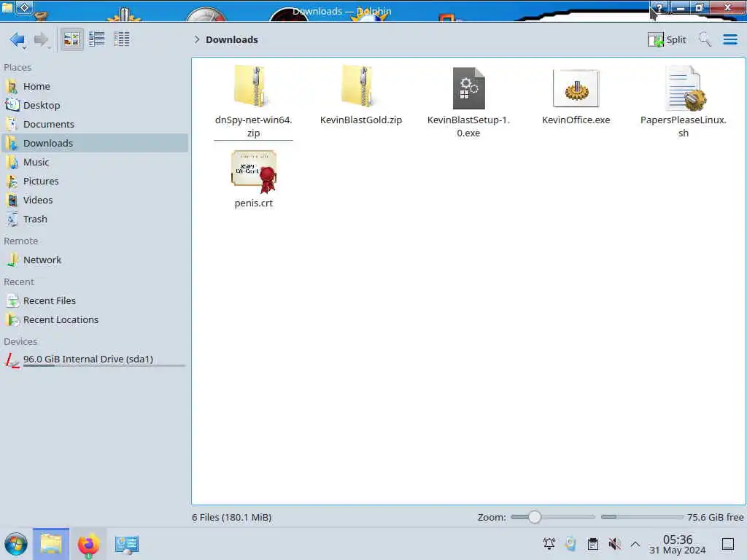Select KevinBlastGold.zip archive icon

(x=360, y=86)
